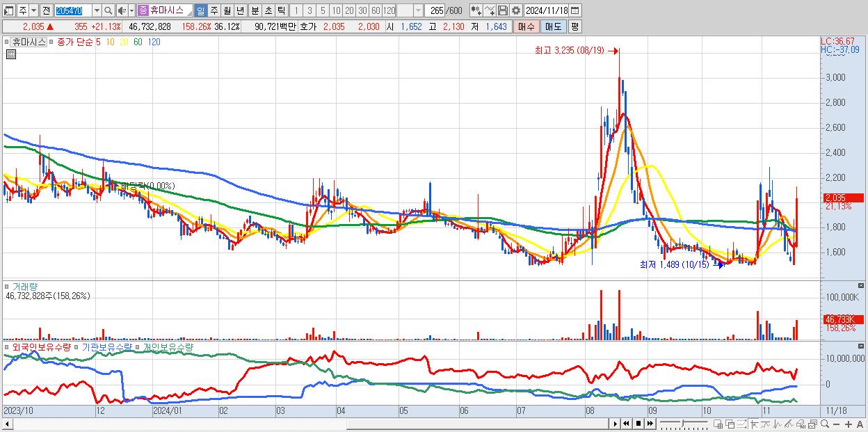
Task: Click the magnifier zoom icon at bottom
Action: [825, 424]
